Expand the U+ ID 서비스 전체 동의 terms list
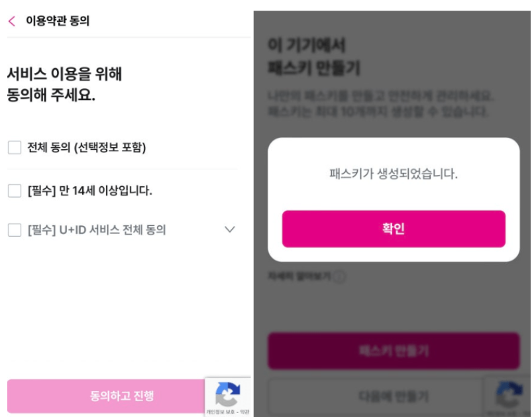Image resolution: width=532 pixels, height=417 pixels. pyautogui.click(x=229, y=230)
